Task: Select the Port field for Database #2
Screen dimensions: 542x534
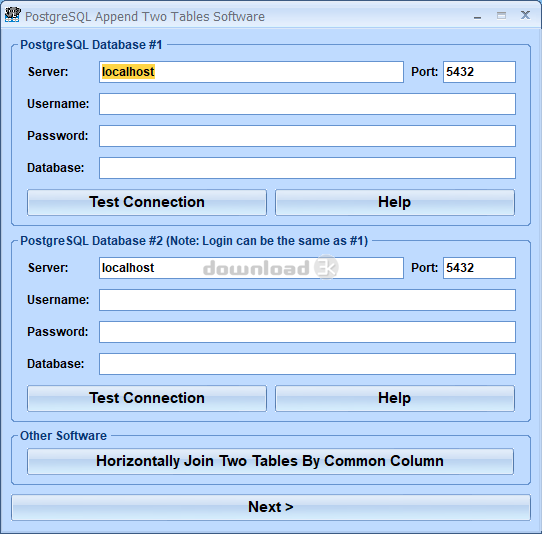Action: [x=479, y=268]
